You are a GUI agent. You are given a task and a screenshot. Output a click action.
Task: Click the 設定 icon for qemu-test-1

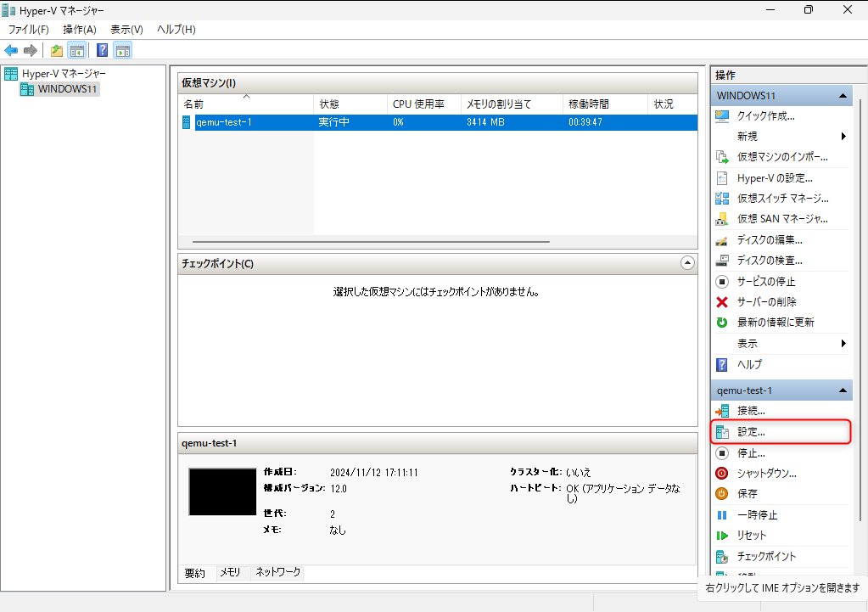click(x=722, y=432)
